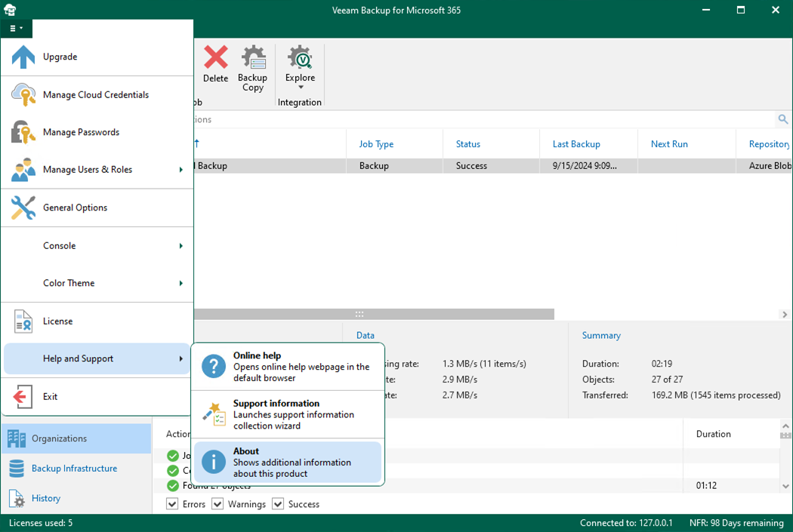Click the Explore gear icon
The image size is (793, 532).
coord(300,57)
